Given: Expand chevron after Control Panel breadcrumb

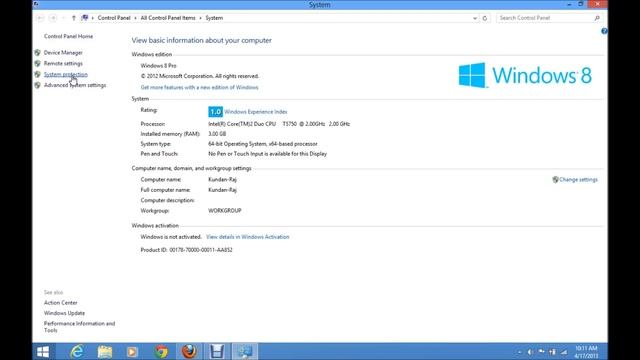Looking at the screenshot, I should tap(136, 18).
